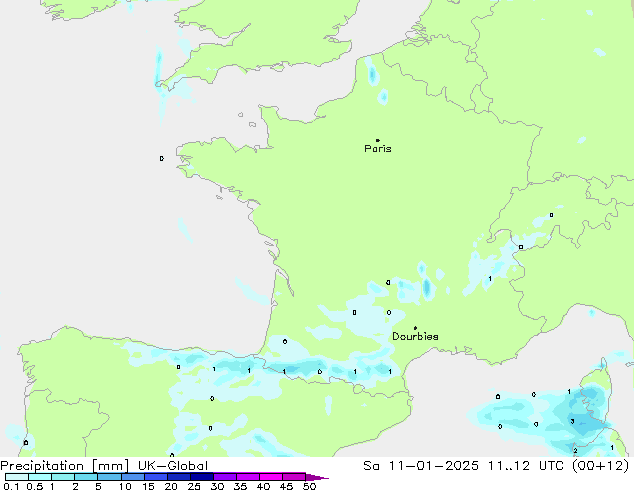Image resolution: width=634 pixels, height=490 pixels.
Task: Select the legend swatch between 10 and 15 mm
Action: point(133,477)
